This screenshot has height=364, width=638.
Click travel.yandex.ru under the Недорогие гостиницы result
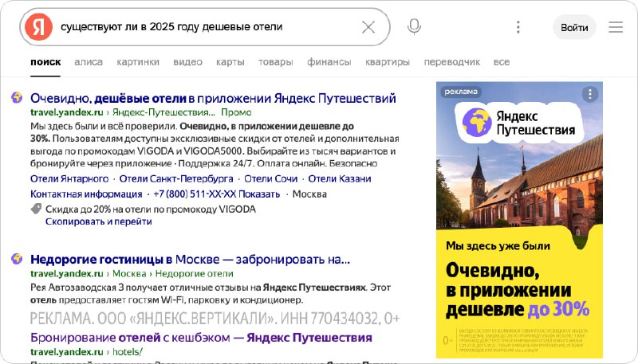[67, 273]
